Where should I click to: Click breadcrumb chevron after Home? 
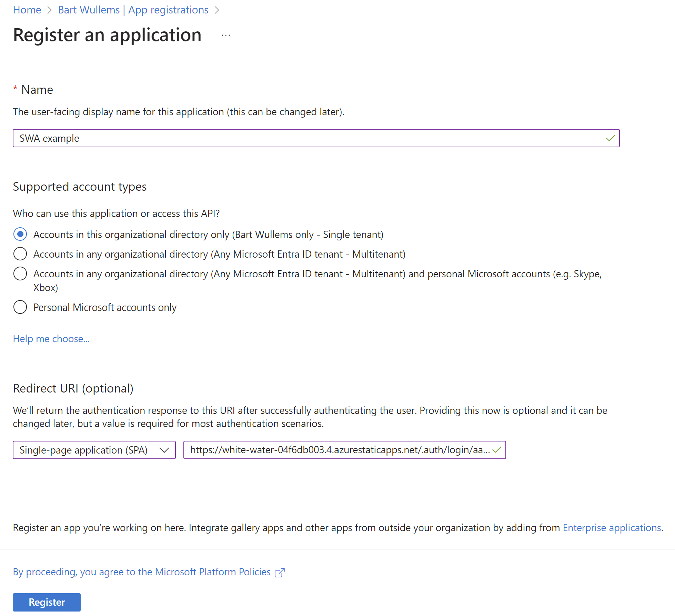pyautogui.click(x=50, y=10)
